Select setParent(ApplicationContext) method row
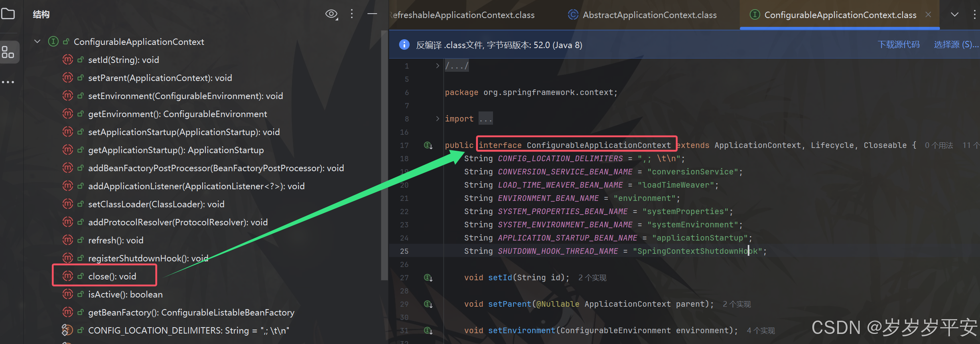Viewport: 980px width, 344px height. [160, 78]
